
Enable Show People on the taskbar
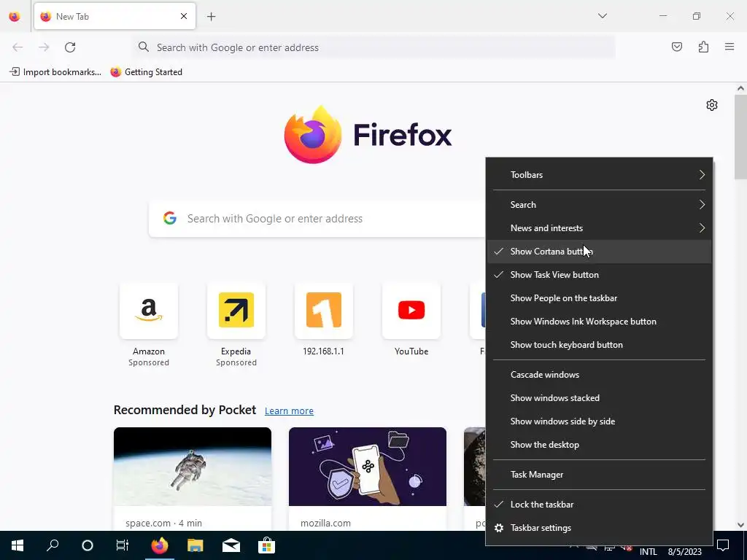coord(600,298)
